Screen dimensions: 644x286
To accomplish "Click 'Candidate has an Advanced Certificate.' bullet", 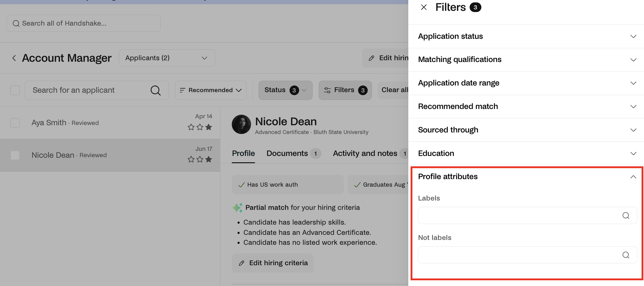I will click(x=307, y=233).
